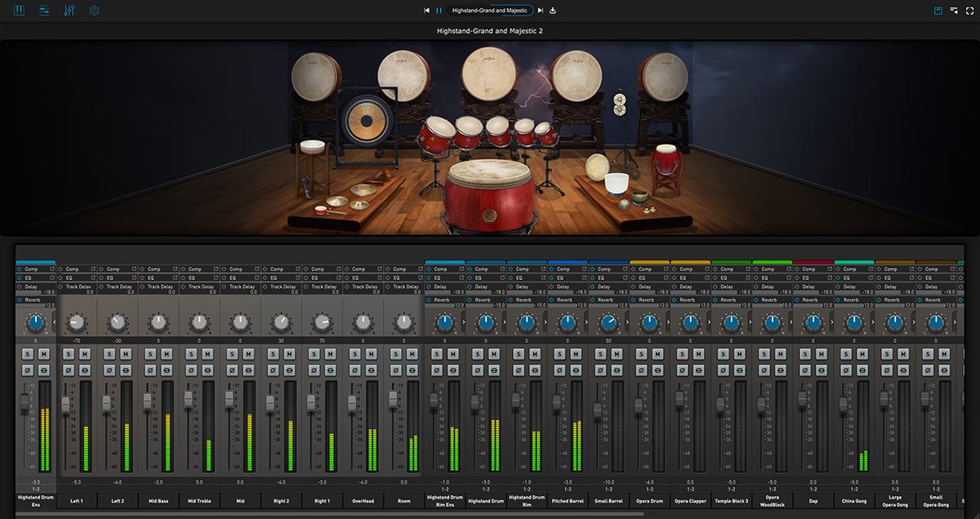Click the mono link icon on Right 1 channel
Image resolution: width=980 pixels, height=519 pixels.
tap(330, 370)
